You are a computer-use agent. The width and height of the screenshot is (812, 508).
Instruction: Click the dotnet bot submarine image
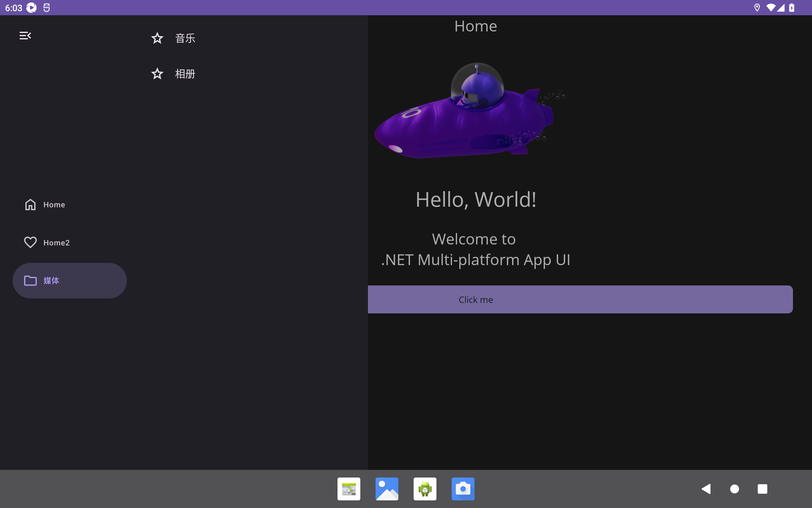click(470, 110)
